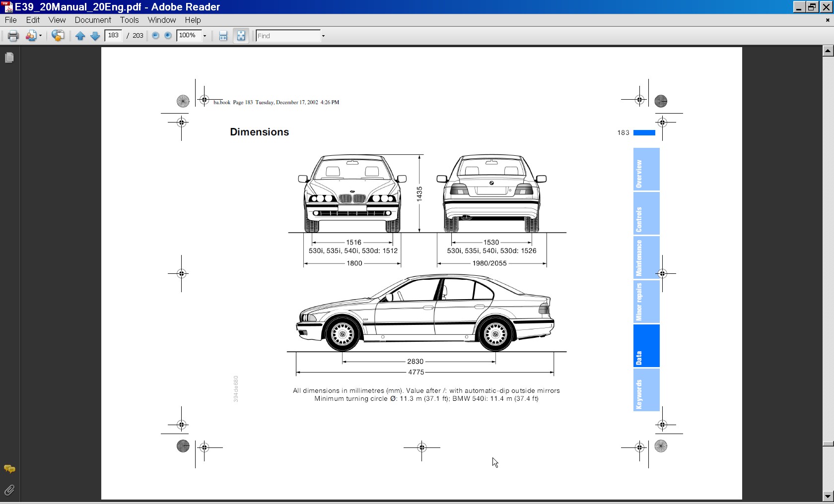Select the Fit Width scrolling icon

pos(223,36)
